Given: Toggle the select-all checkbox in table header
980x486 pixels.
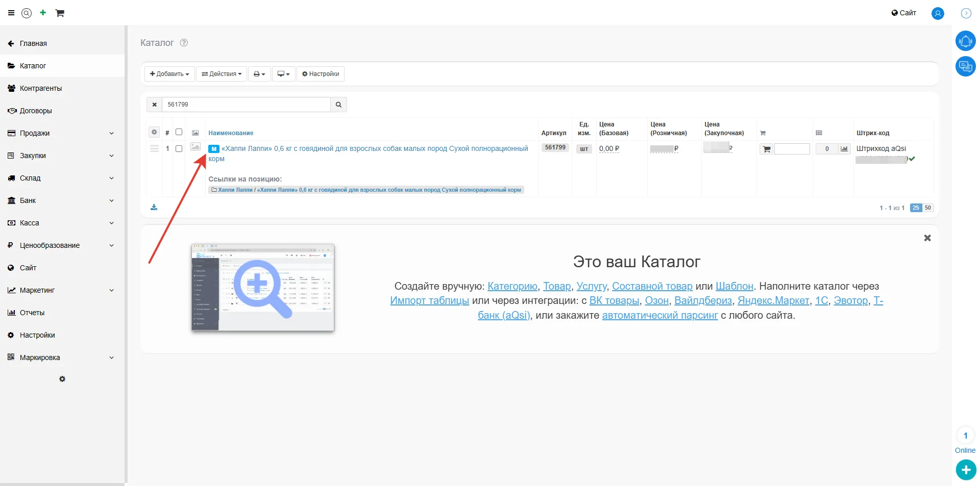Looking at the screenshot, I should coord(179,132).
